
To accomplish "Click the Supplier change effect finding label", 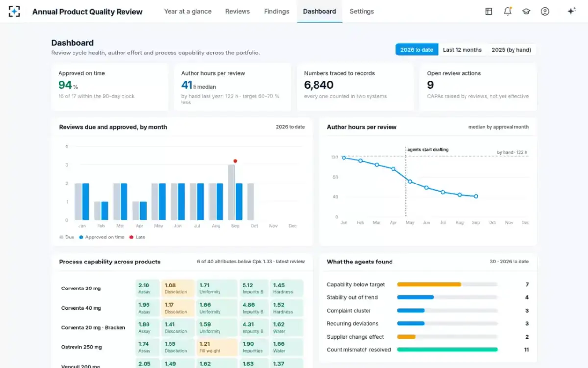I will pyautogui.click(x=356, y=337).
